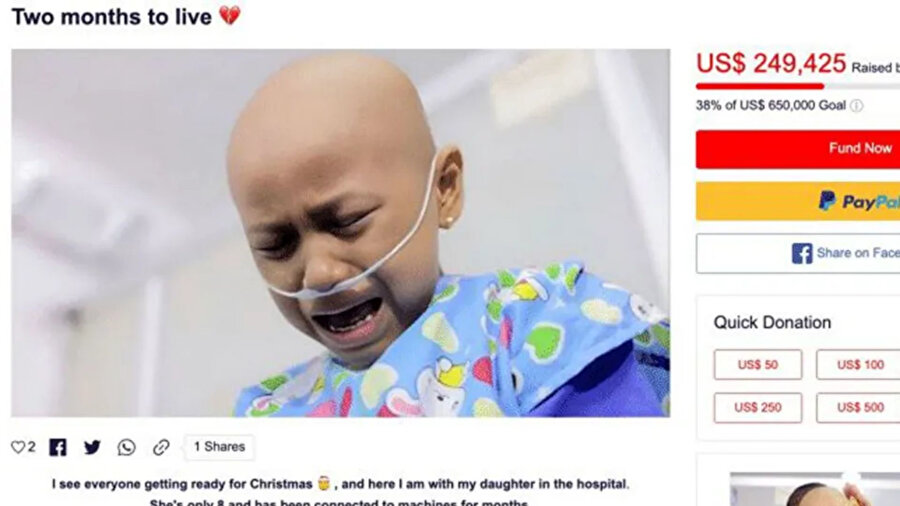Open the small thumbnail below Quick Donation
900x506 pixels.
point(815,489)
